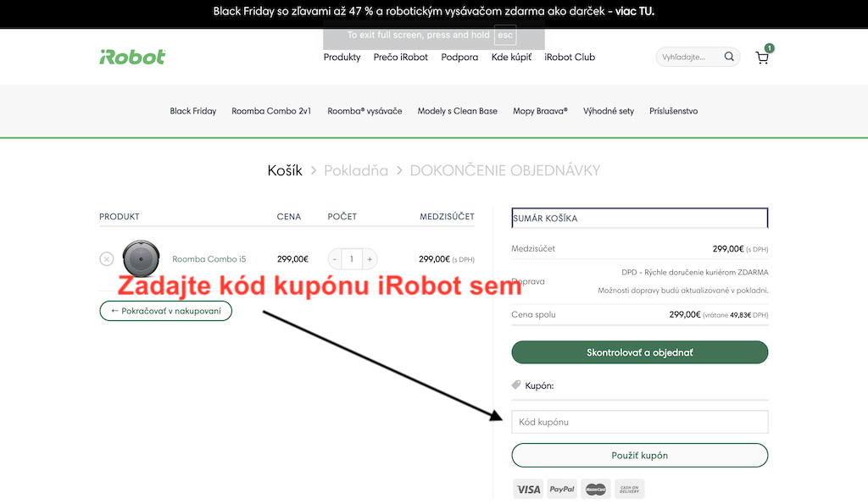The width and height of the screenshot is (868, 504).
Task: Click the Visa payment icon
Action: coord(528,489)
